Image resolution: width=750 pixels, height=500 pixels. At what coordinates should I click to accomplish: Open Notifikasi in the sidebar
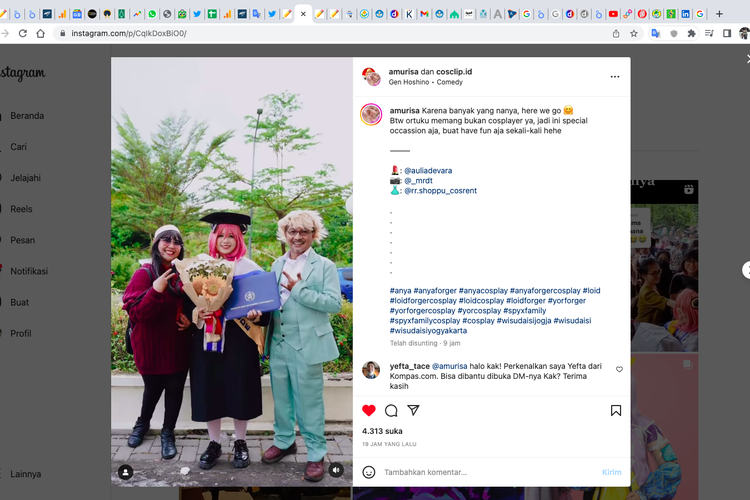tap(29, 271)
